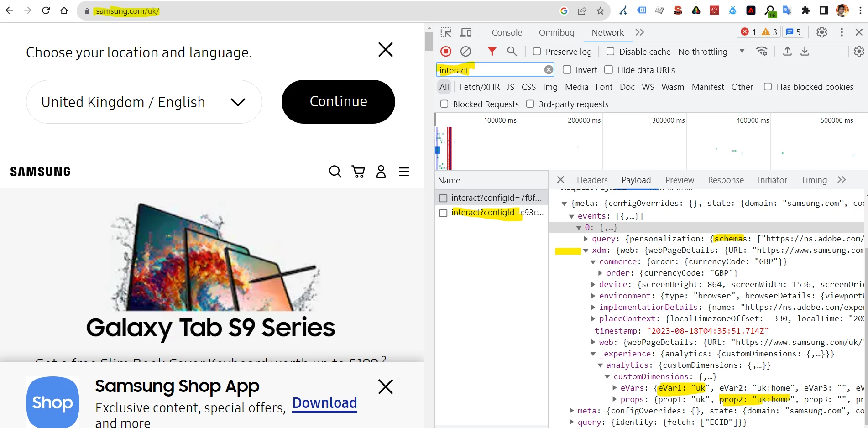Viewport: 868px width, 428px height.
Task: Share this page via share icon
Action: click(582, 11)
